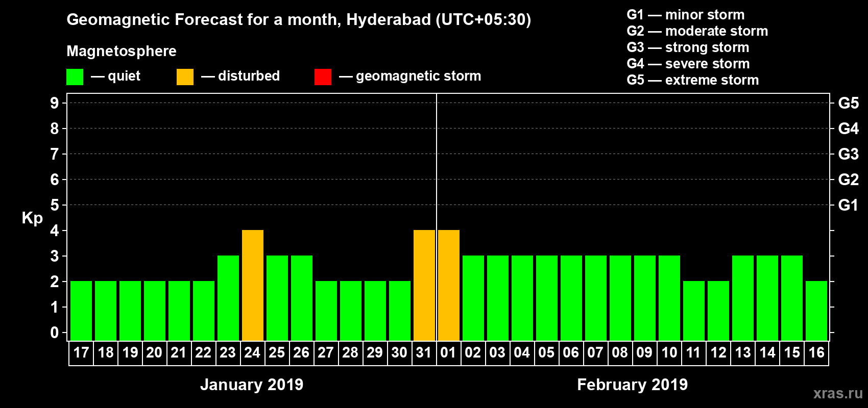Screen dimensions: 868x408
Task: Click the G3 — strong storm legend text
Action: click(x=688, y=47)
